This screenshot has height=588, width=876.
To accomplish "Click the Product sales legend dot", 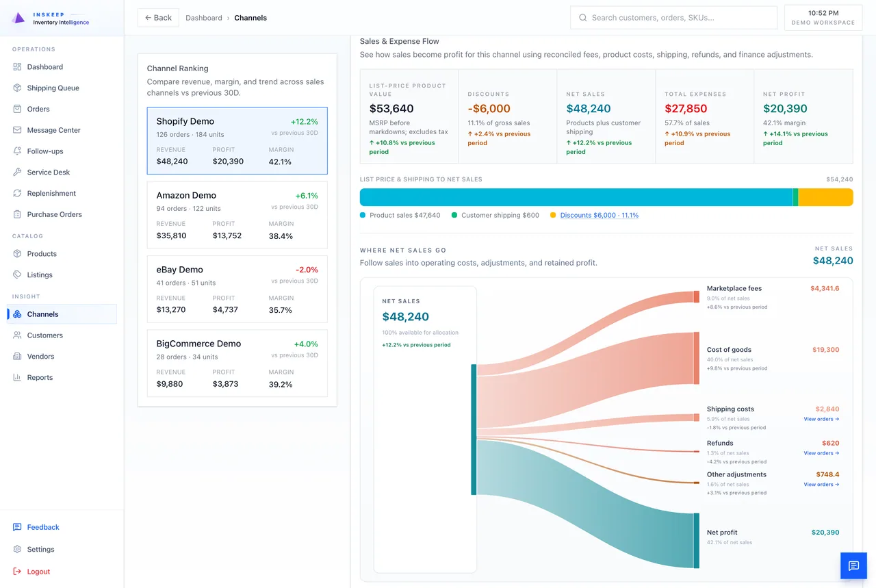I will (x=363, y=215).
